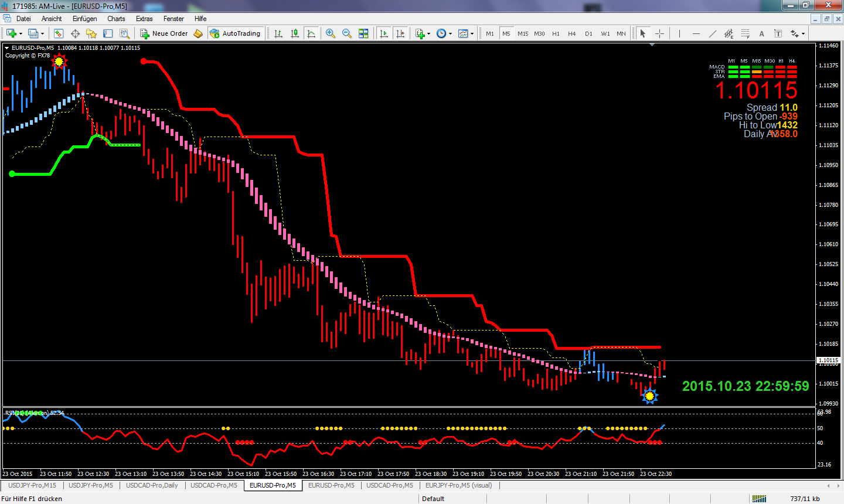Switch to the USDJPY-Pro,M15 chart tab
This screenshot has height=504, width=844.
pyautogui.click(x=32, y=485)
